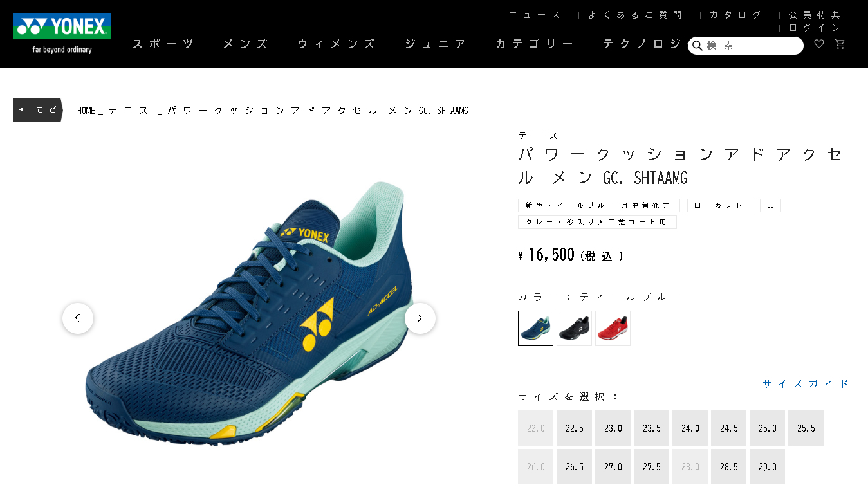Screen dimensions: 868x494
Task: Choose size 22.5
Action: (x=574, y=428)
